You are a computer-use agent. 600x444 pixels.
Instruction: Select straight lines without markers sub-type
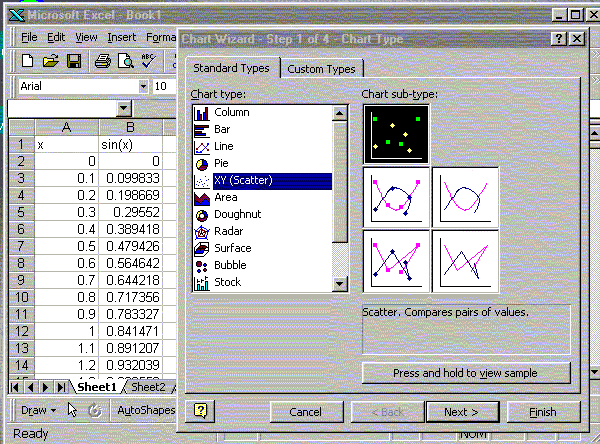[465, 261]
